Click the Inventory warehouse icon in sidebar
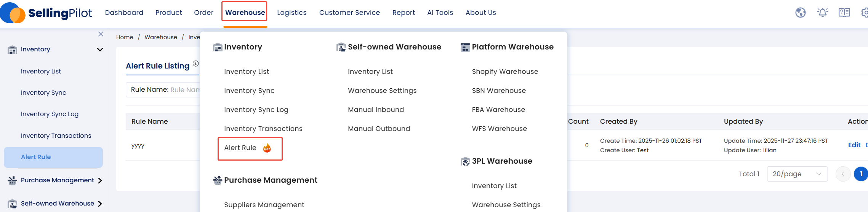This screenshot has width=868, height=212. click(12, 49)
